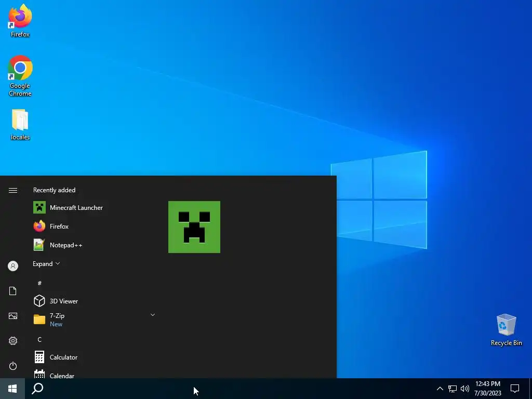This screenshot has width=532, height=399.
Task: Open 3D Viewer app
Action: 94,301
